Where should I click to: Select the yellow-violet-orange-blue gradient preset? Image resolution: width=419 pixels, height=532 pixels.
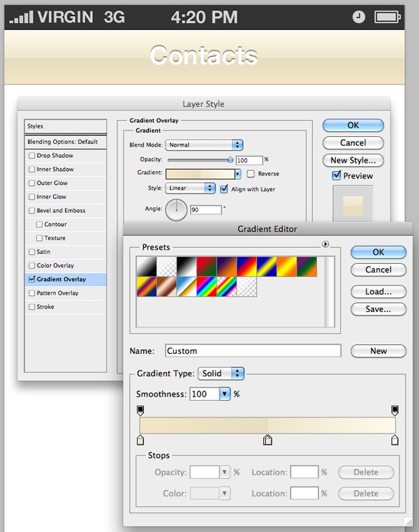point(147,287)
